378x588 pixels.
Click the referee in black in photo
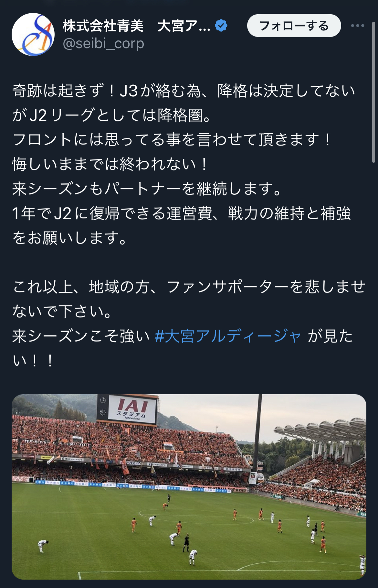click(x=186, y=543)
